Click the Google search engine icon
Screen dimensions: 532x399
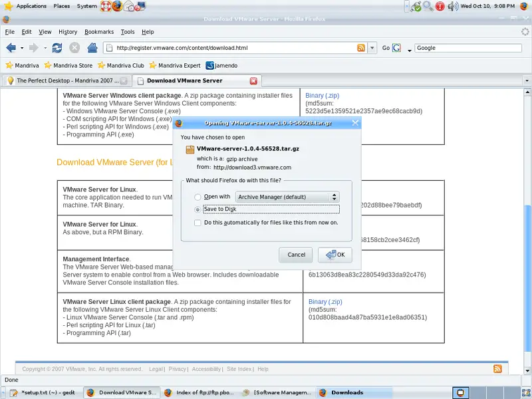tap(396, 48)
